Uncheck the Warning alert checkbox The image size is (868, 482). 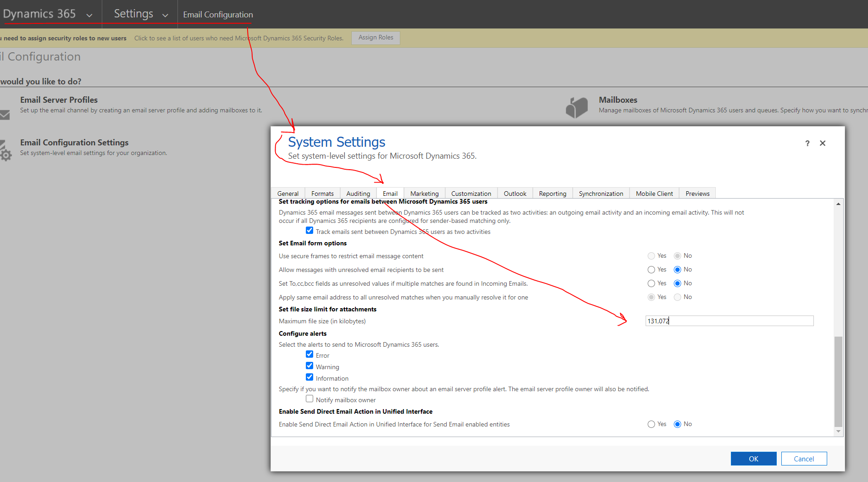coord(310,366)
